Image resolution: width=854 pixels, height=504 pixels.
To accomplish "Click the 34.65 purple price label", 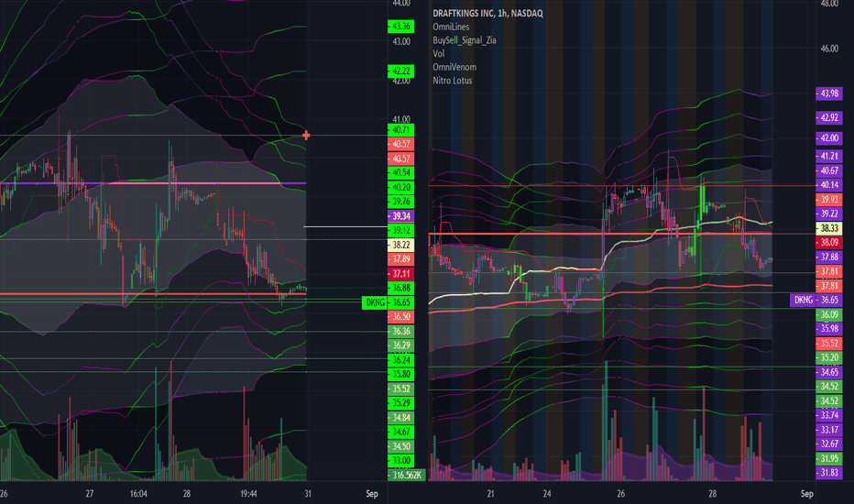I will [x=829, y=372].
